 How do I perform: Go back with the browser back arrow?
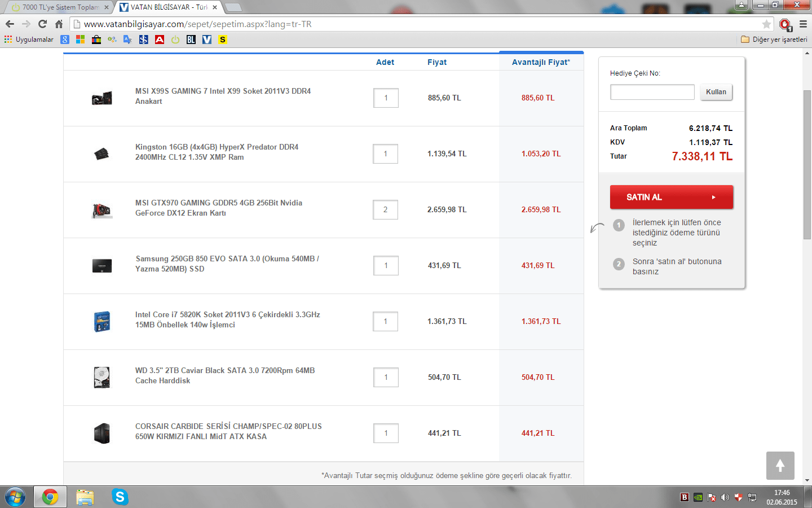pyautogui.click(x=10, y=24)
